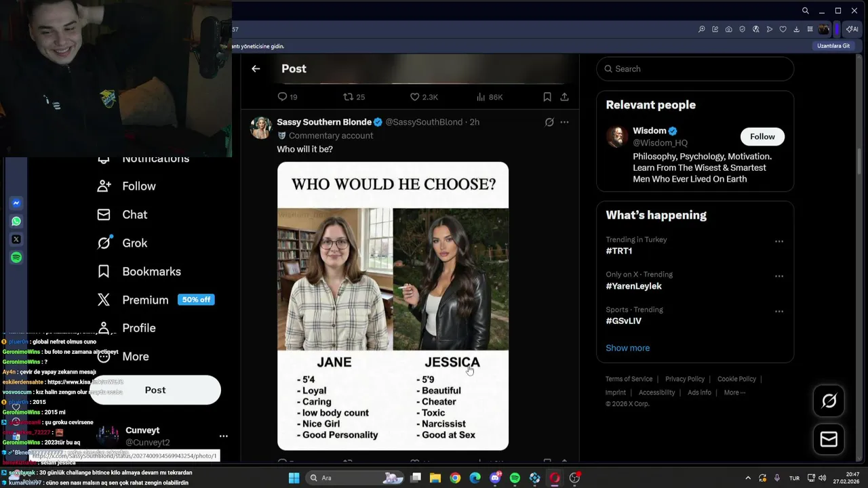Open the browser downloads icon
The image size is (868, 488).
(x=796, y=29)
